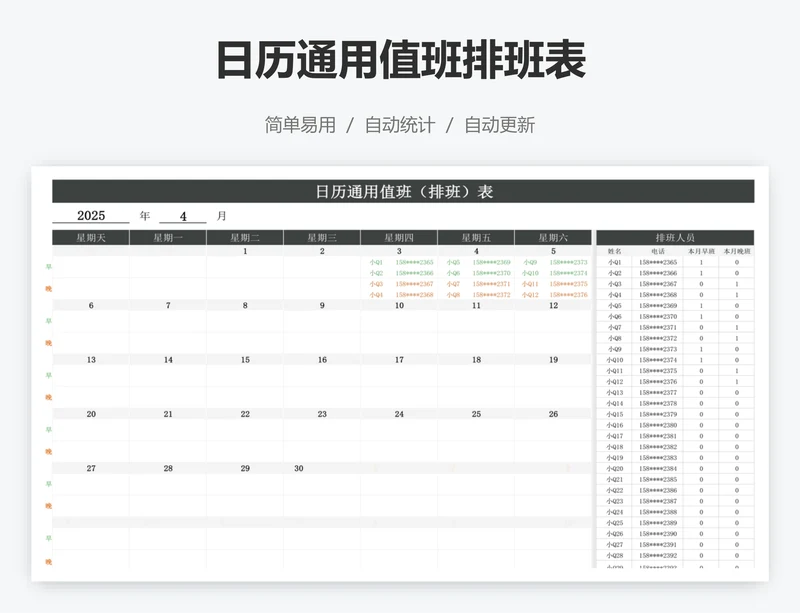800x613 pixels.
Task: Select the 星期天 column header
Action: (x=91, y=237)
